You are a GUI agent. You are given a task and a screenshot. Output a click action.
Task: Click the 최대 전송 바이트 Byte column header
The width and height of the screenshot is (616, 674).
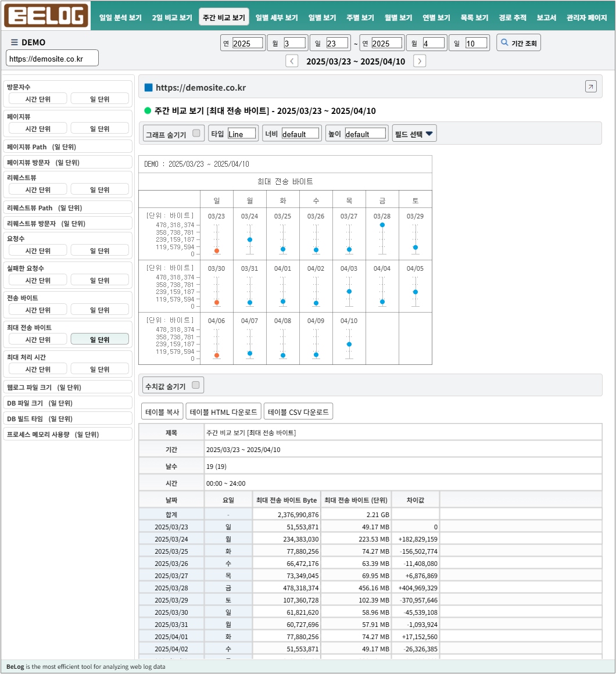tap(286, 500)
